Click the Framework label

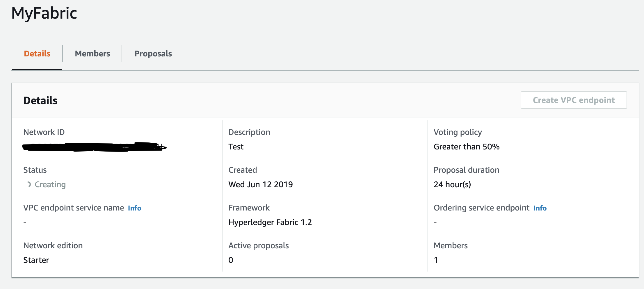[x=249, y=208]
